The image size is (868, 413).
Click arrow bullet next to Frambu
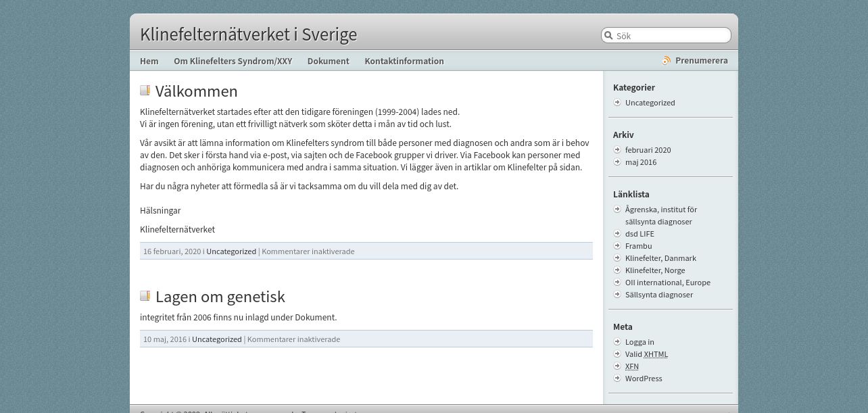(617, 246)
